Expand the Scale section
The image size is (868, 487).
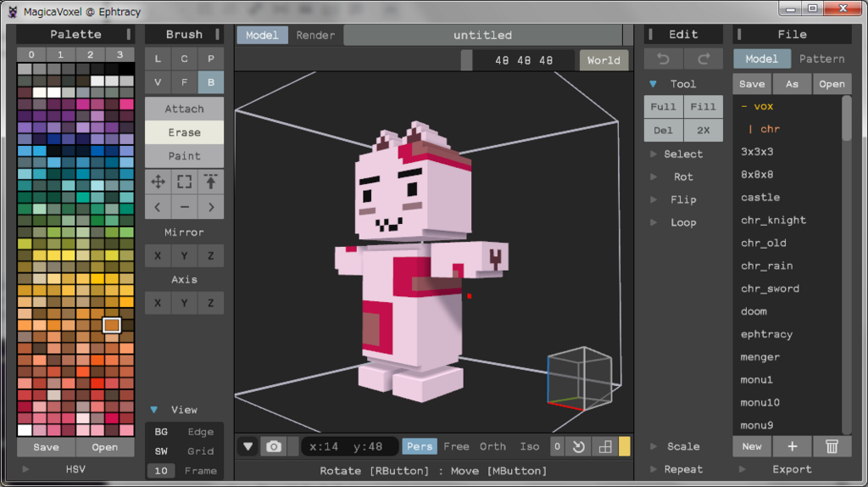654,446
